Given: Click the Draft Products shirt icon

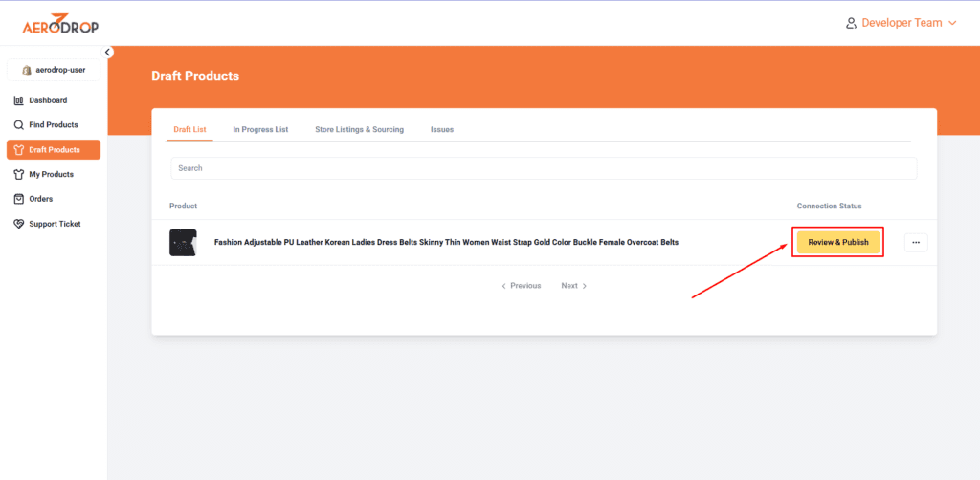Looking at the screenshot, I should [x=19, y=150].
